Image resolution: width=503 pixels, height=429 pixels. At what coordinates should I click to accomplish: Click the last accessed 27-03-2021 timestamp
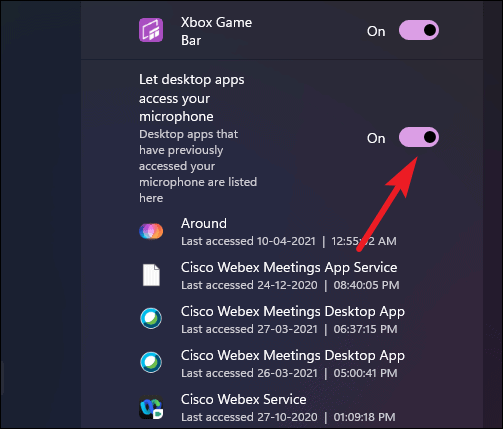point(289,329)
